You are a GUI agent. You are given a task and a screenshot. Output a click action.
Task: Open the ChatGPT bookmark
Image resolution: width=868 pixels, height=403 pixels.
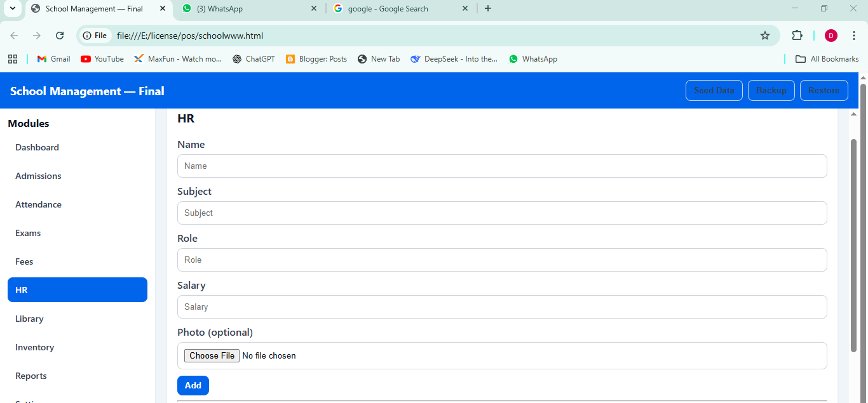[254, 59]
